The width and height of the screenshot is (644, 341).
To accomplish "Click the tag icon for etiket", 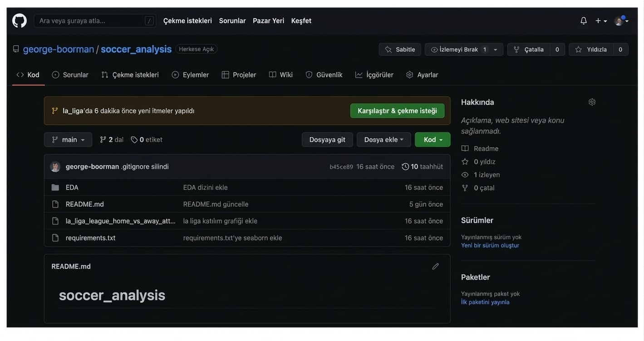I will [x=134, y=140].
